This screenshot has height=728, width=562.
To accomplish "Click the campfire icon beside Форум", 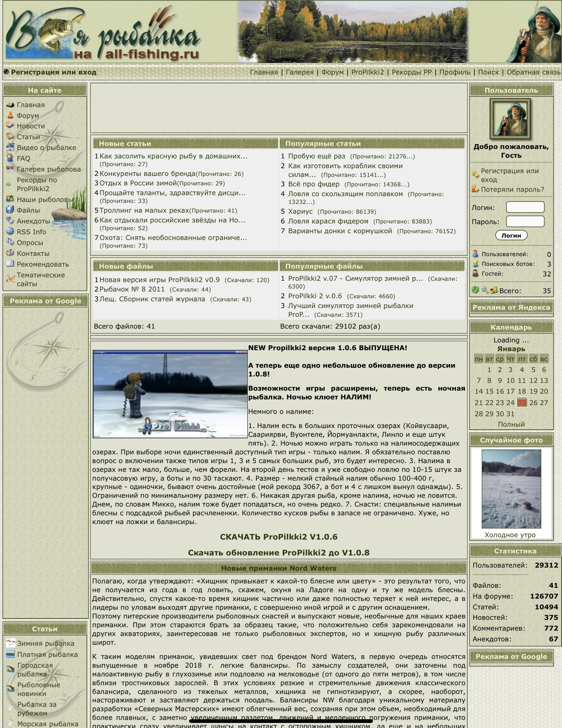I will 10,116.
